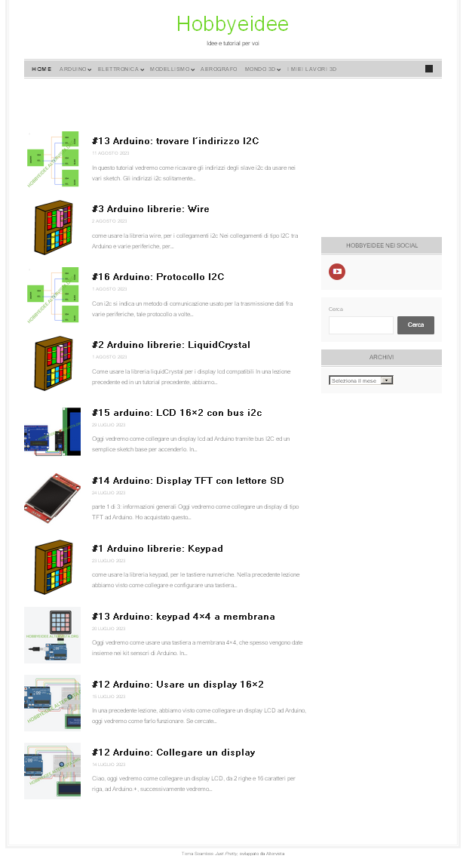Focus the Cerca search text field
This screenshot has height=868, width=466.
click(361, 325)
